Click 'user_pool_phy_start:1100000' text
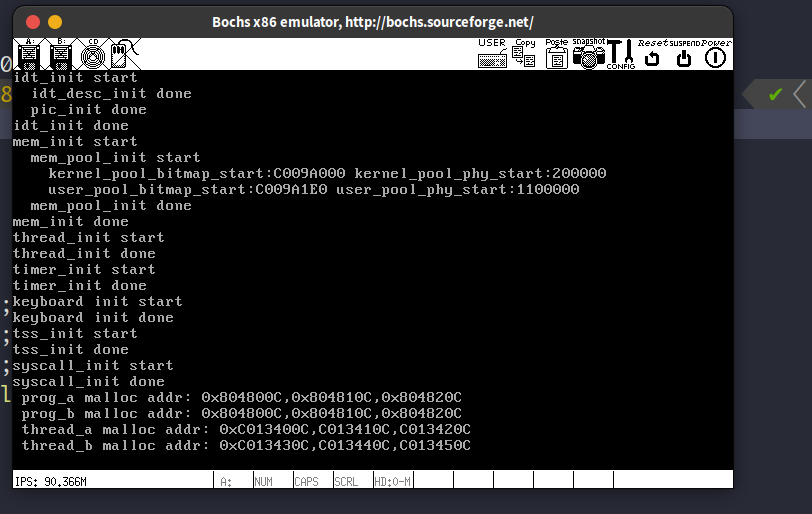This screenshot has width=812, height=514. [458, 189]
